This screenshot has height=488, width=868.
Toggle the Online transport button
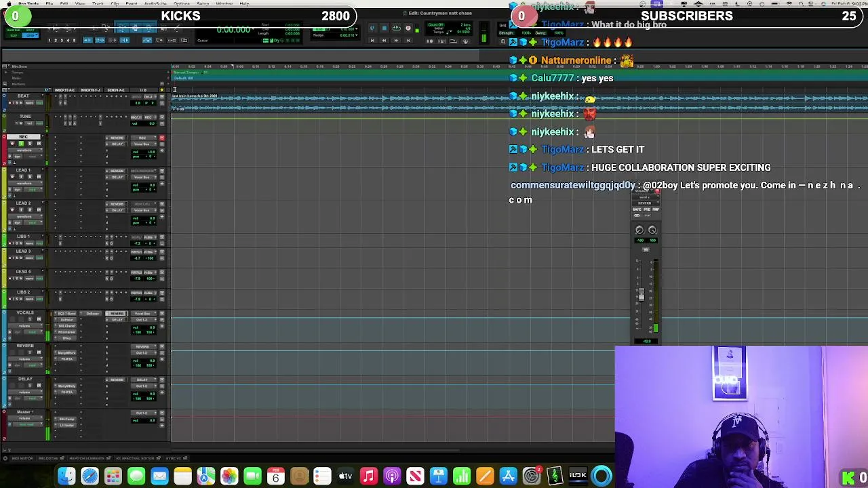pyautogui.click(x=372, y=28)
